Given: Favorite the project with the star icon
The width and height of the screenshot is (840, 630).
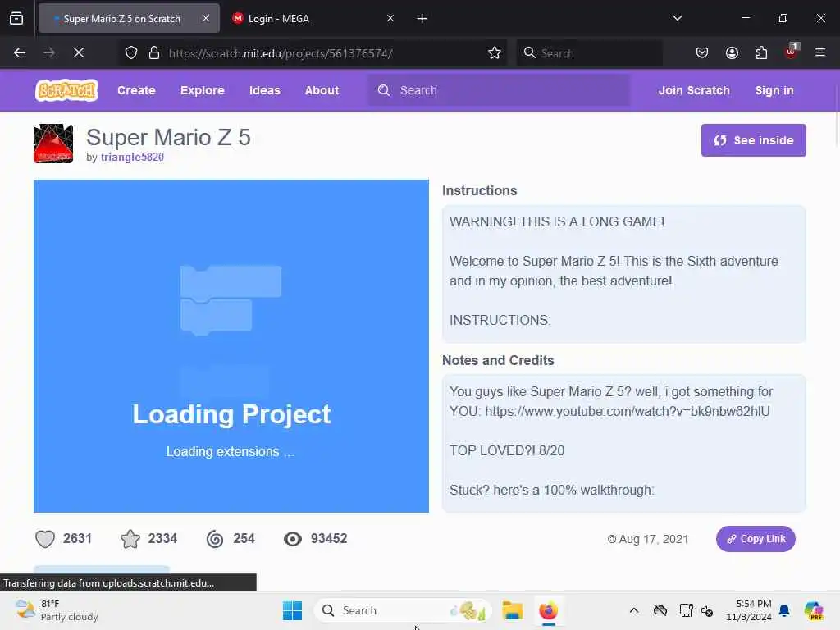Looking at the screenshot, I should pos(130,538).
